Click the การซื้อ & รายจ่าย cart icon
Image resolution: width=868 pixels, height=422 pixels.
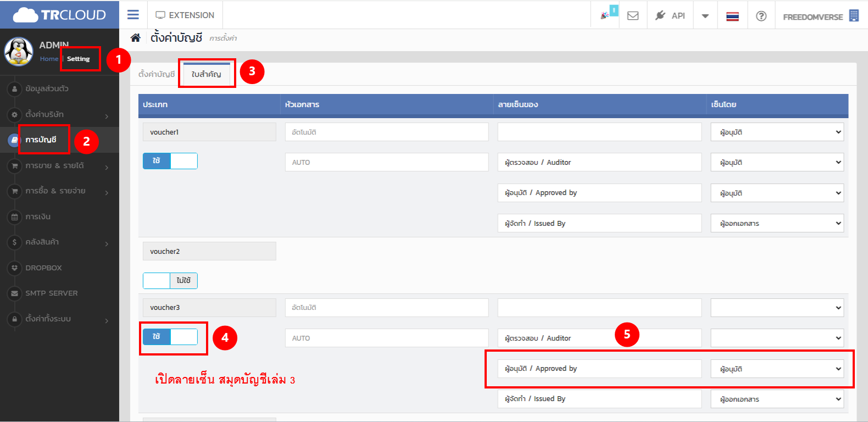point(14,191)
